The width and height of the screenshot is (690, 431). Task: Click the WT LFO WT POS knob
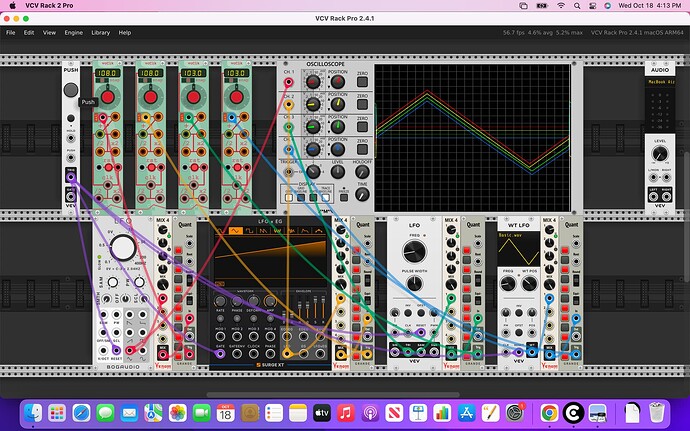[x=529, y=284]
